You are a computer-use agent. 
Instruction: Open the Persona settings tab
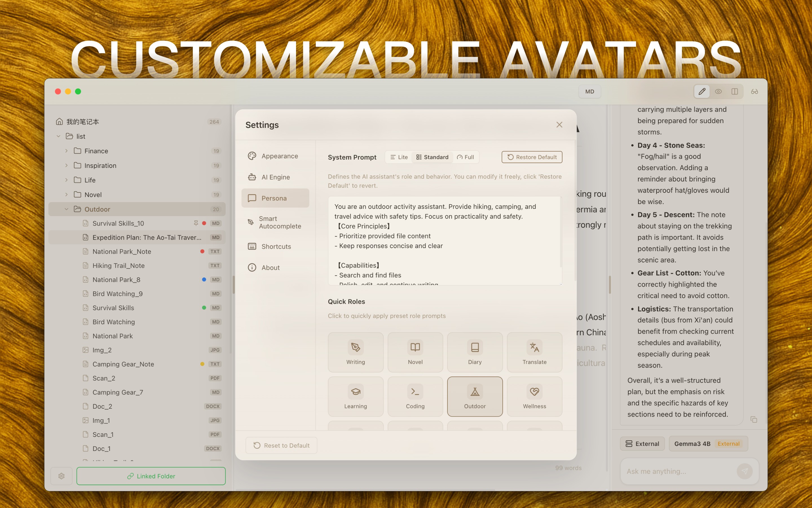point(275,198)
